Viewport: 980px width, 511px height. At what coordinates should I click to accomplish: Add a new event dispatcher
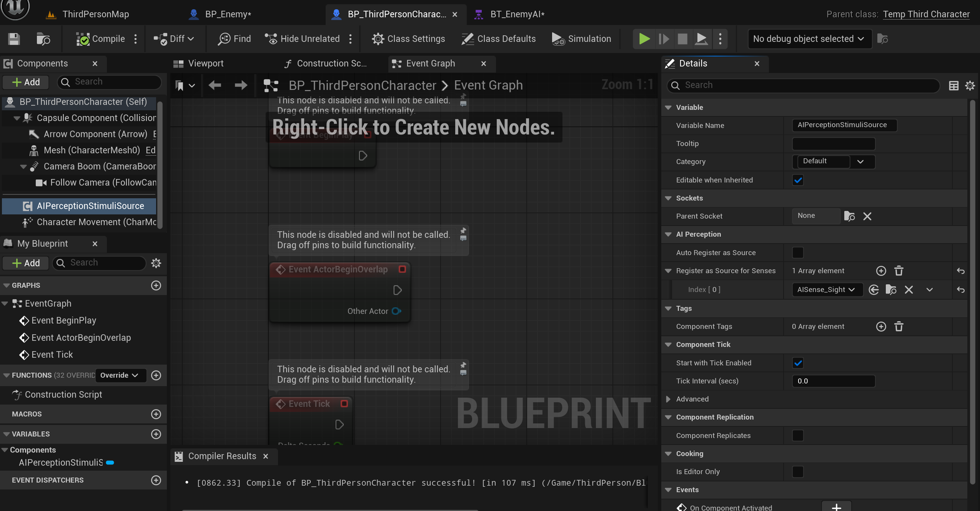[x=156, y=480]
